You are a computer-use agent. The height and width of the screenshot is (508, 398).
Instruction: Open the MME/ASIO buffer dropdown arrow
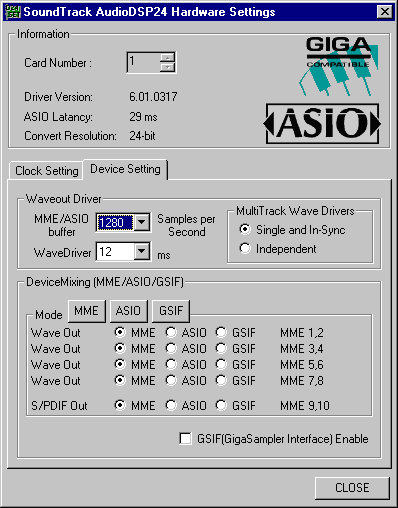tap(142, 222)
